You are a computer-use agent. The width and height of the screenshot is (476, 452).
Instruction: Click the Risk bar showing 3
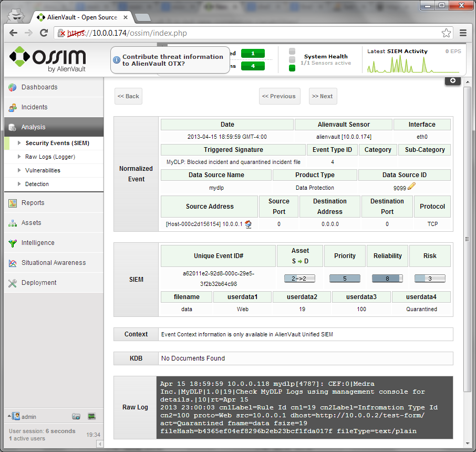[430, 279]
